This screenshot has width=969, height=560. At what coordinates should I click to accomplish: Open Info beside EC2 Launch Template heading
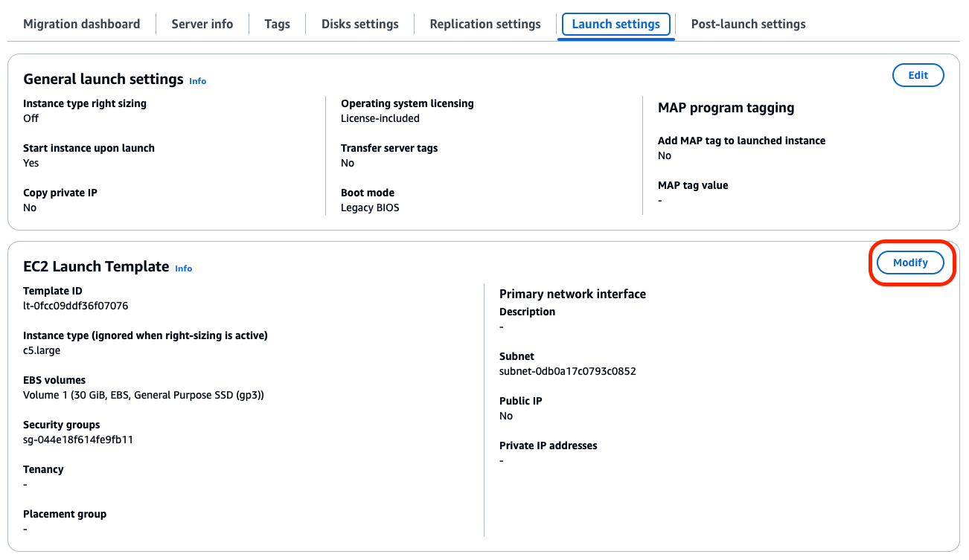point(183,268)
